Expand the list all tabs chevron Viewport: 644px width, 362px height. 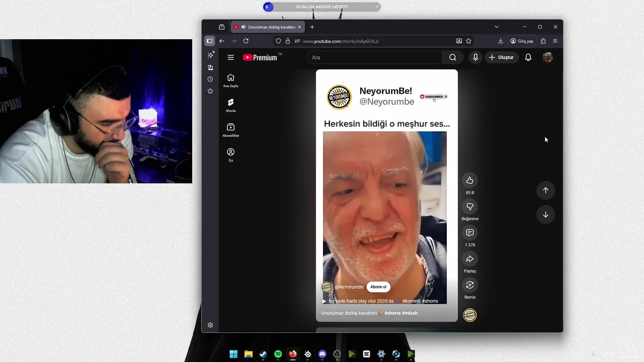(x=497, y=27)
